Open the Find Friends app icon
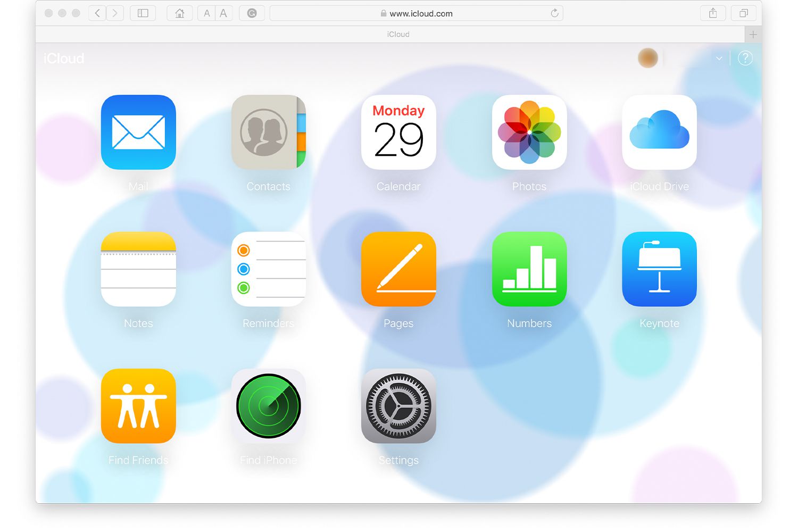Image resolution: width=798 pixels, height=532 pixels. (138, 406)
